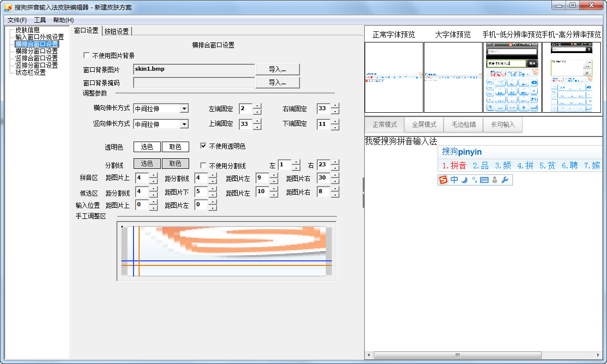
Task: Decrease the 分割线 右 value with down arrow
Action: 335,167
